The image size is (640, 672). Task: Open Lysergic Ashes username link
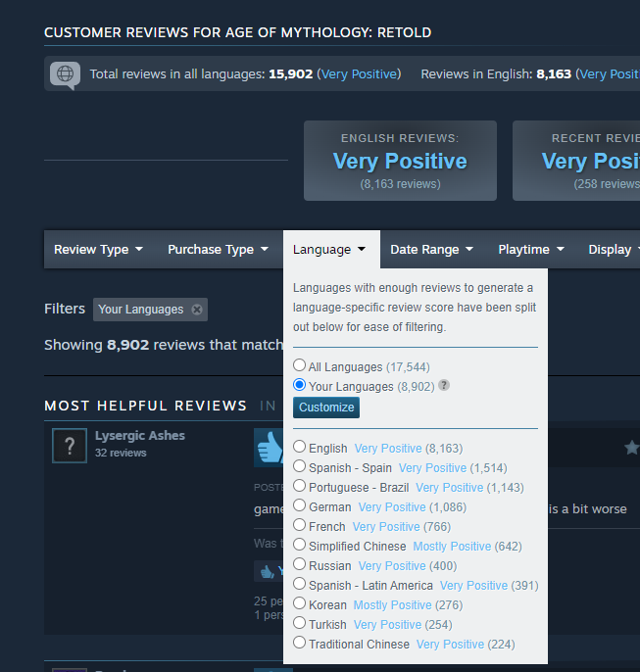pos(140,435)
